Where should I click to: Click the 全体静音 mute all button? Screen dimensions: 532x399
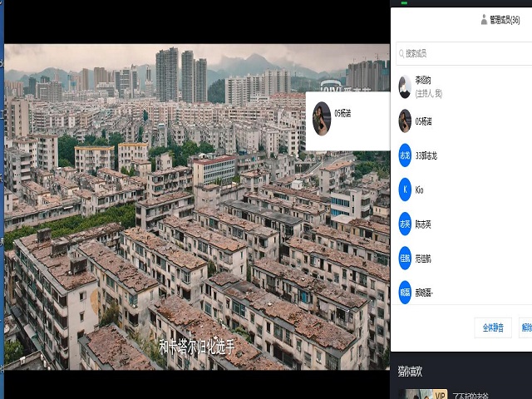tap(493, 328)
